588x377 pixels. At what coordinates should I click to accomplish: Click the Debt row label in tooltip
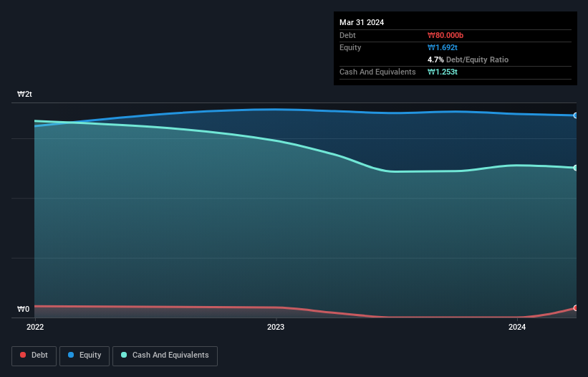347,35
